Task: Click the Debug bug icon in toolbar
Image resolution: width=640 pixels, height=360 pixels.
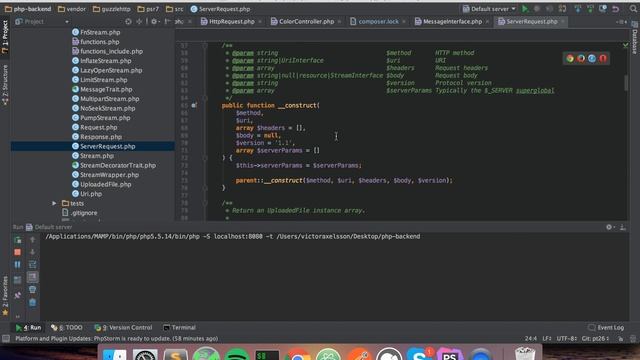Action: tap(537, 9)
